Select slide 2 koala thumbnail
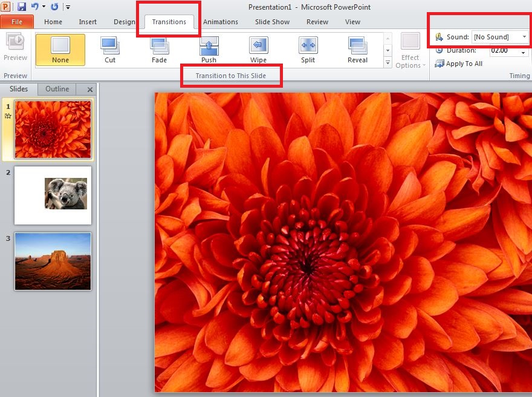 pyautogui.click(x=53, y=195)
